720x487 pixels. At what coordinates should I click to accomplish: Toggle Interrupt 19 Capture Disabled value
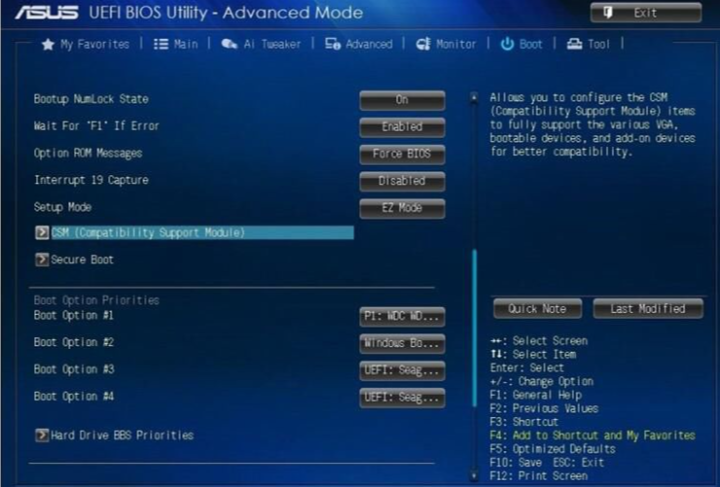click(x=402, y=181)
